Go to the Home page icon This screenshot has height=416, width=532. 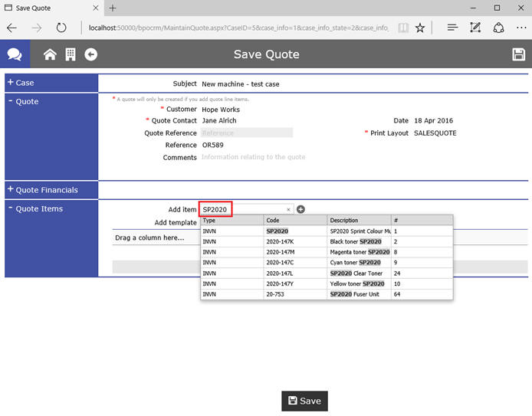[x=50, y=54]
